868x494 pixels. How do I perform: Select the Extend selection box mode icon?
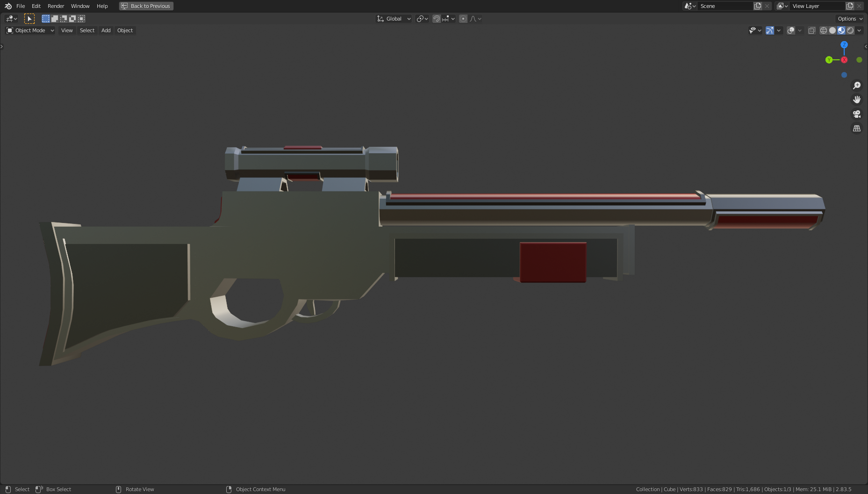(55, 19)
